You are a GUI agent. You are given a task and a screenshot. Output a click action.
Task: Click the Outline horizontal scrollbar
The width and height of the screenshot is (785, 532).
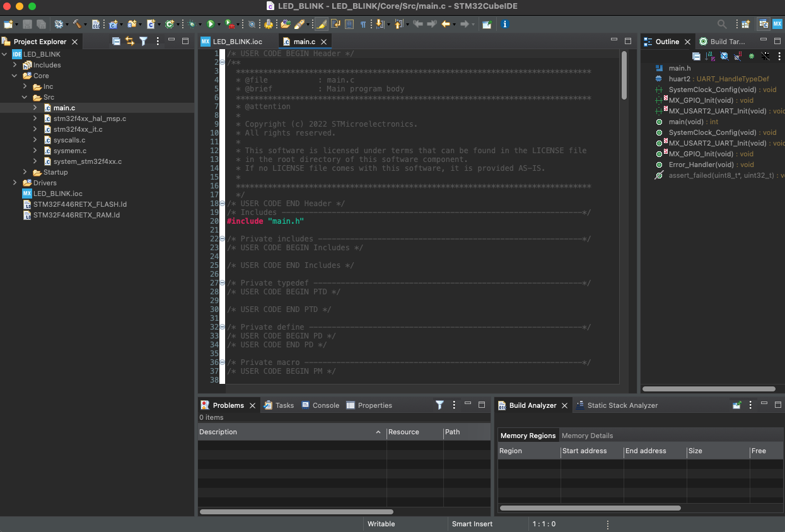[x=708, y=389]
